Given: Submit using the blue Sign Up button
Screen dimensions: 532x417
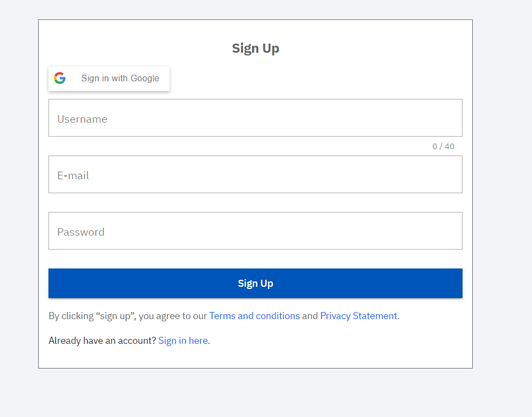Looking at the screenshot, I should (255, 283).
